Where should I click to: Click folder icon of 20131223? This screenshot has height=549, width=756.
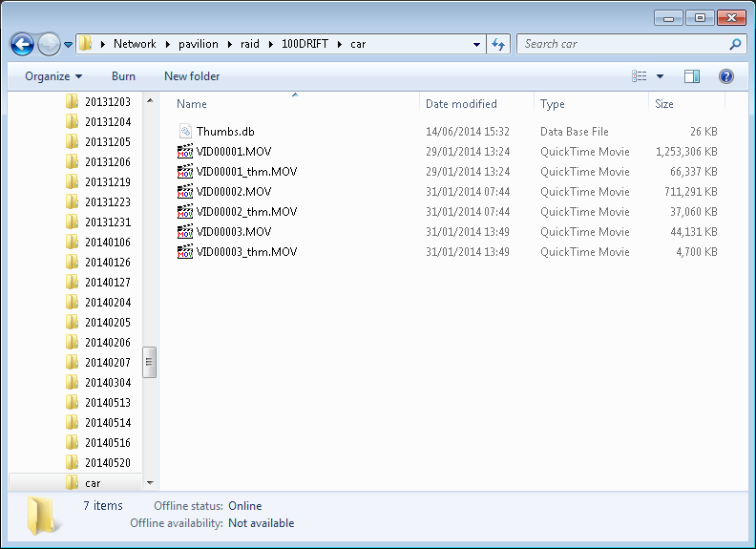(x=72, y=201)
